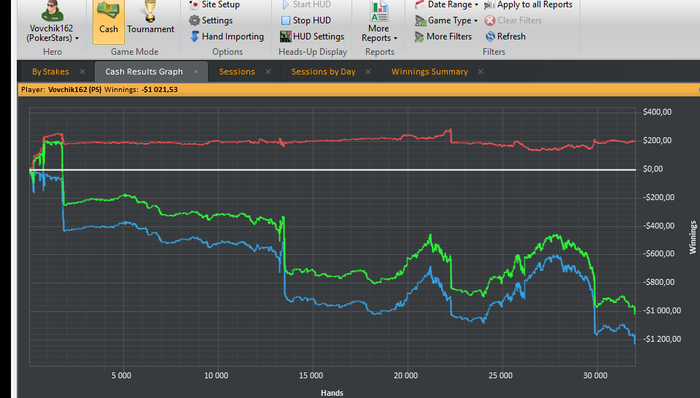Click the winnings value -$1 021,53
The width and height of the screenshot is (700, 398).
(159, 90)
